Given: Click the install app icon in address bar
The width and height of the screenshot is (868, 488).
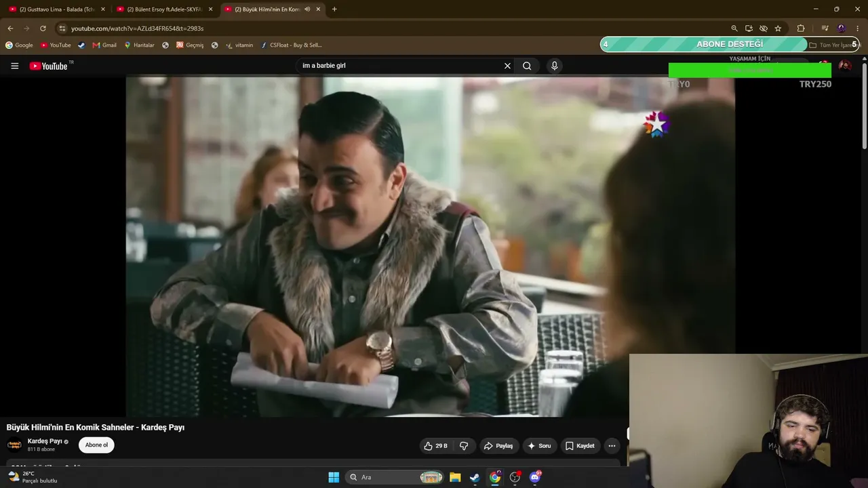Looking at the screenshot, I should point(749,28).
